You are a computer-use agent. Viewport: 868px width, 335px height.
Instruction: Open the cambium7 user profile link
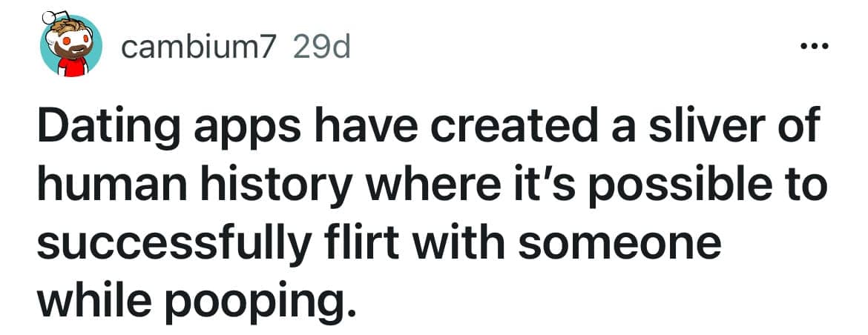[x=199, y=47]
